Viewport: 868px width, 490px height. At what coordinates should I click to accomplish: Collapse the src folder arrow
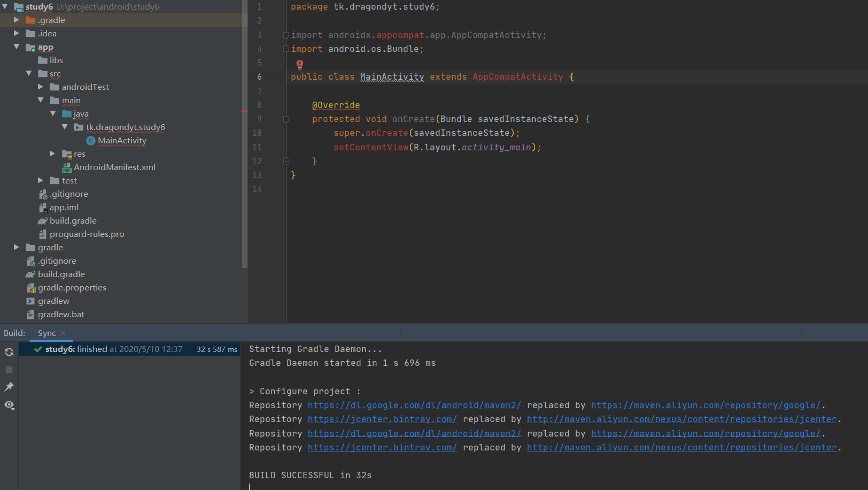coord(29,73)
